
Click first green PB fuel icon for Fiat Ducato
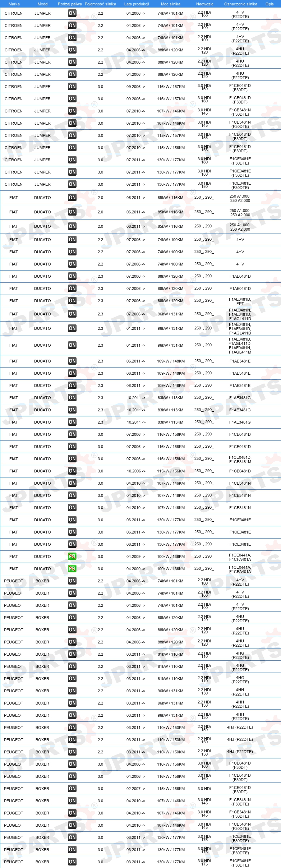tap(72, 557)
